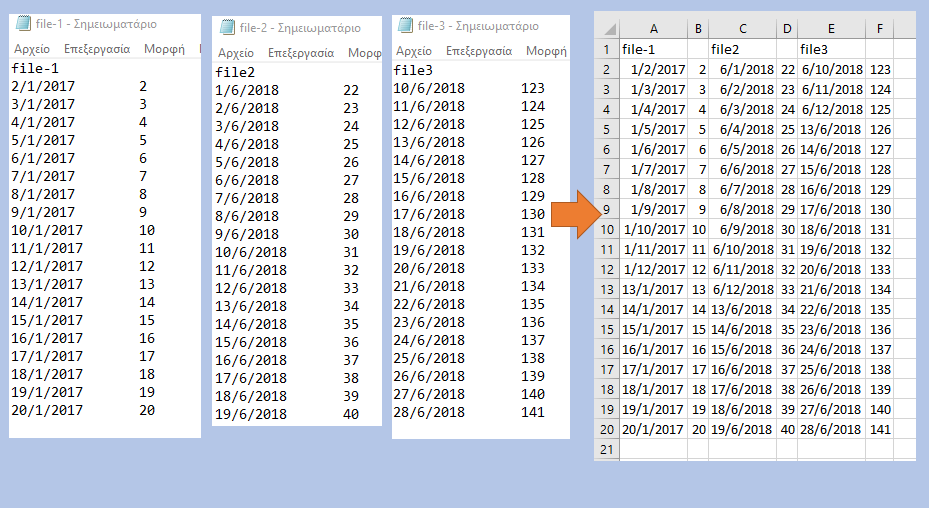
Task: Open Αρχείο menu in file-1 window
Action: pos(32,49)
